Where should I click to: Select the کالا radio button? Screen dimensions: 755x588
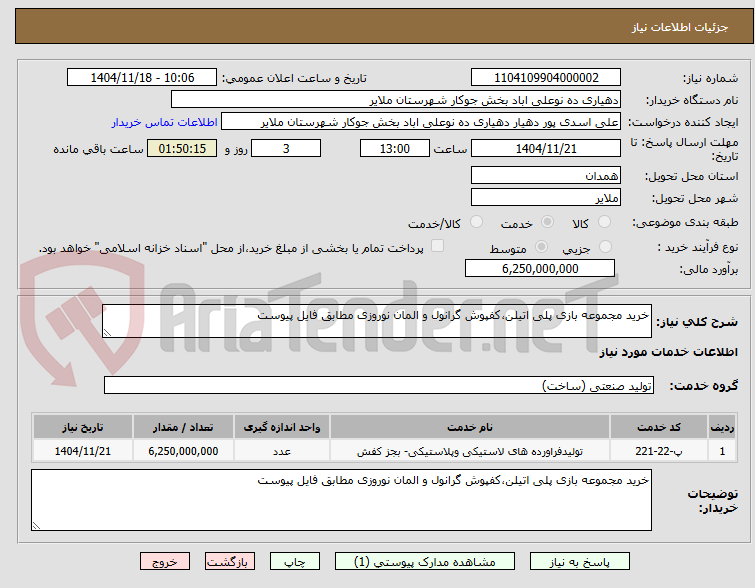coord(604,222)
